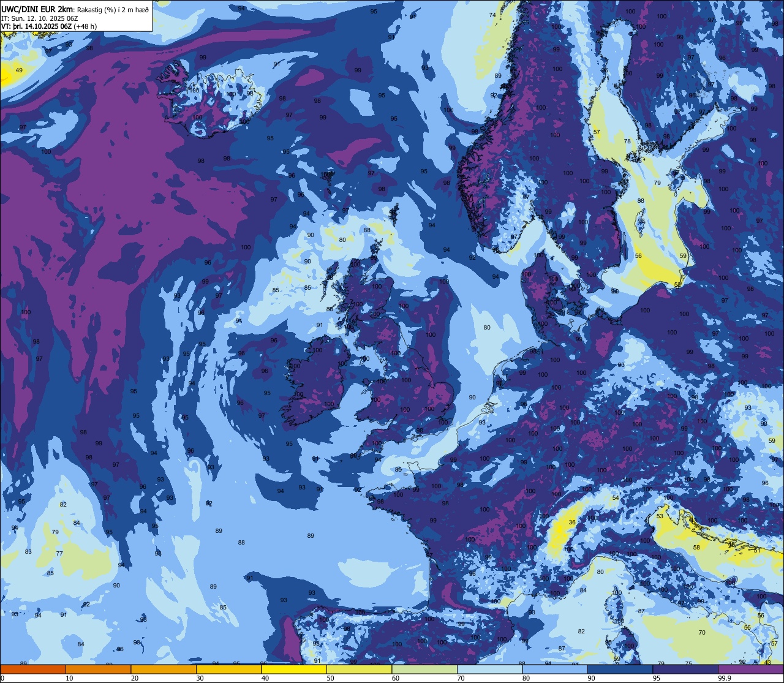
Task: Click the '43' humidity value on map
Action: [768, 662]
